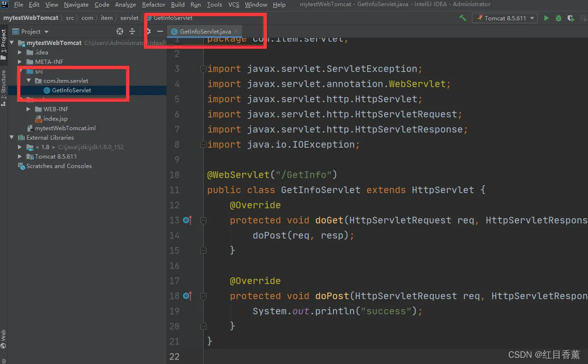
Task: Open the Build menu
Action: tap(178, 4)
